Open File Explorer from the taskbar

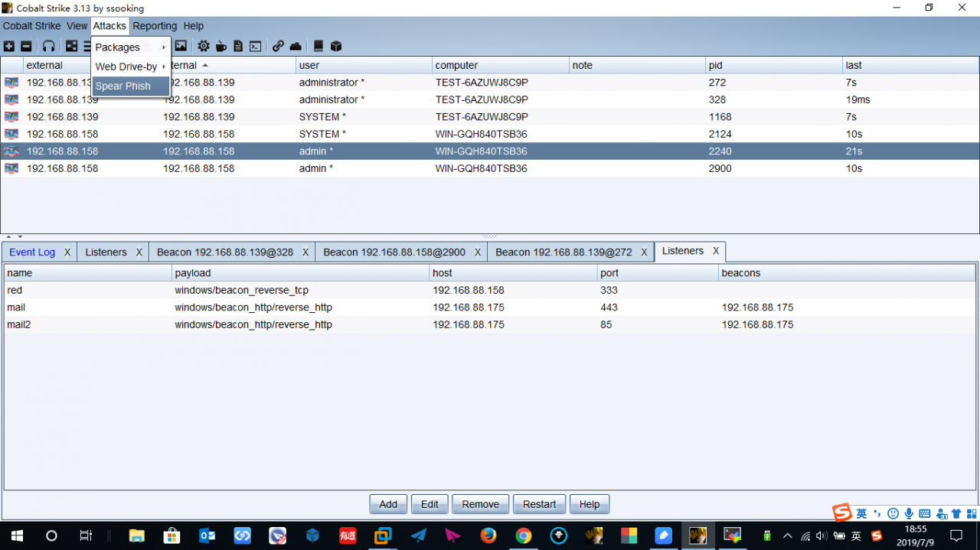click(x=136, y=535)
